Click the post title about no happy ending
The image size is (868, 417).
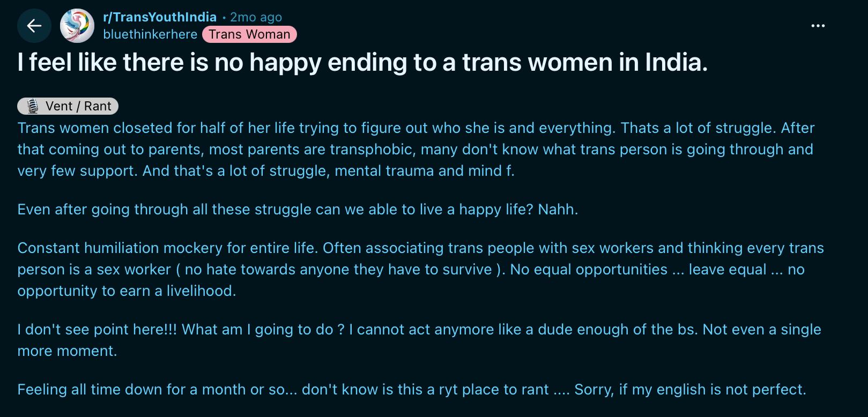362,63
